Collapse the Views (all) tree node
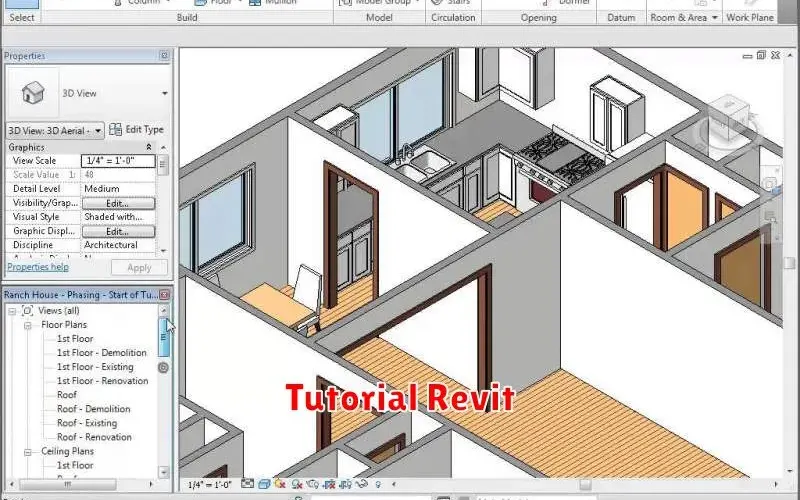 [x=12, y=311]
